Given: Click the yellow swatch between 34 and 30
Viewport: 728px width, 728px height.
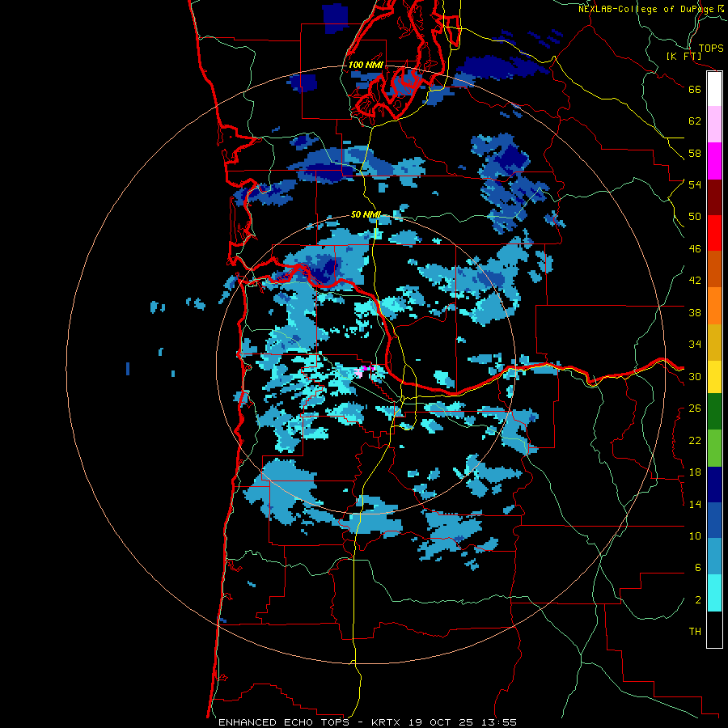Looking at the screenshot, I should 714,376.
